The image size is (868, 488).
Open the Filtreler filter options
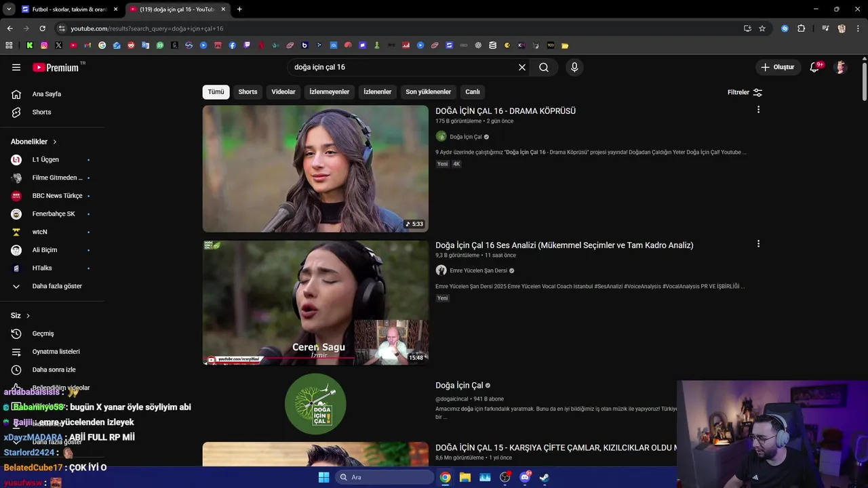tap(745, 92)
